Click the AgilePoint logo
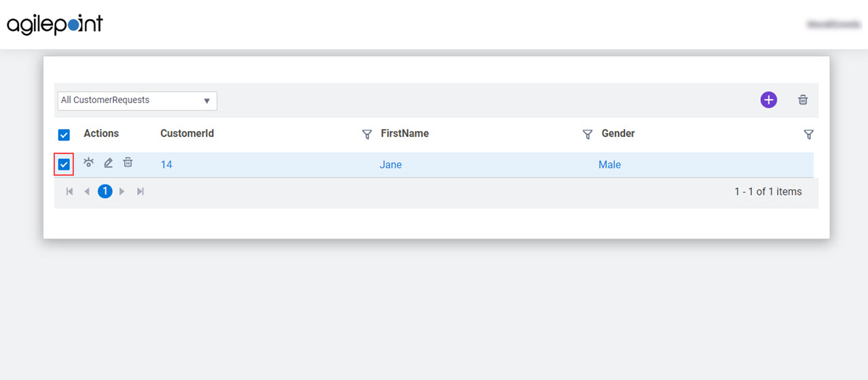 [55, 24]
